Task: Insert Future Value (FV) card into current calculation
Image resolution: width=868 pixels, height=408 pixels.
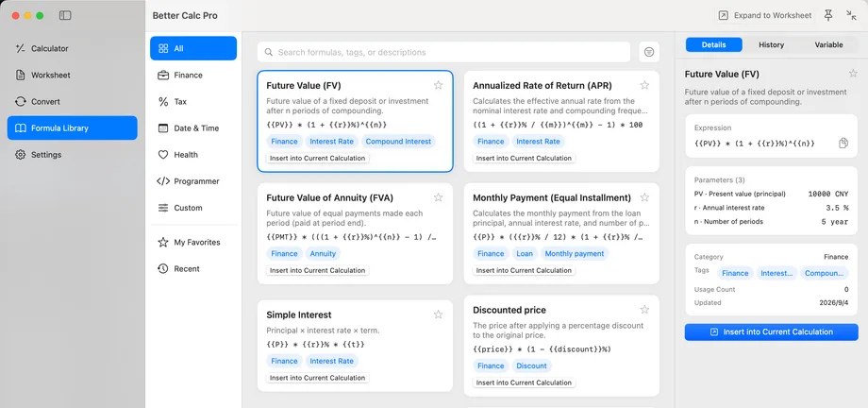Action: [x=318, y=158]
